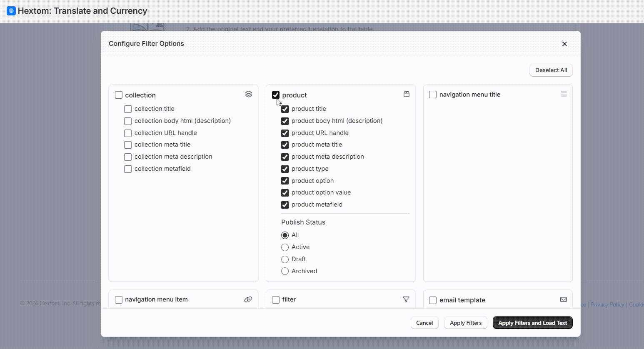Untick the product URL handle checkbox
The image size is (644, 349).
285,133
